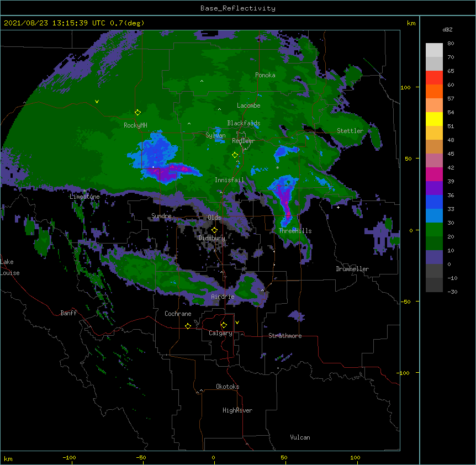Click the yellow diamond marker above RockyMH

point(138,113)
